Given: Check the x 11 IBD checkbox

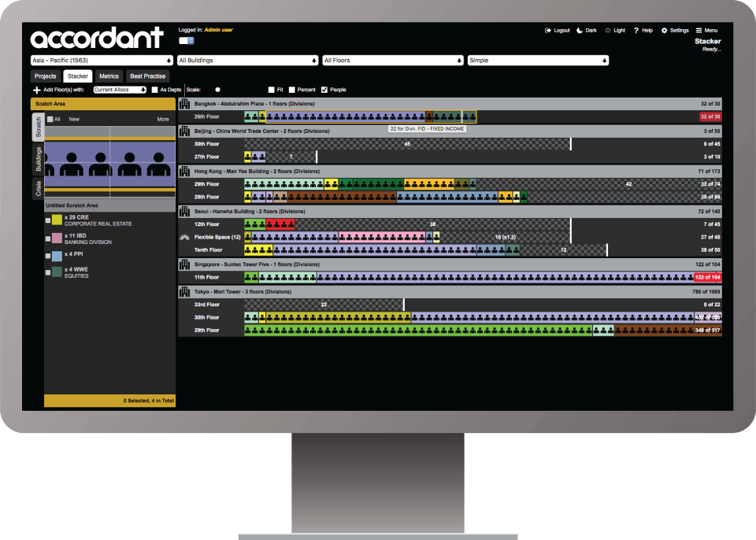Looking at the screenshot, I should coord(48,239).
